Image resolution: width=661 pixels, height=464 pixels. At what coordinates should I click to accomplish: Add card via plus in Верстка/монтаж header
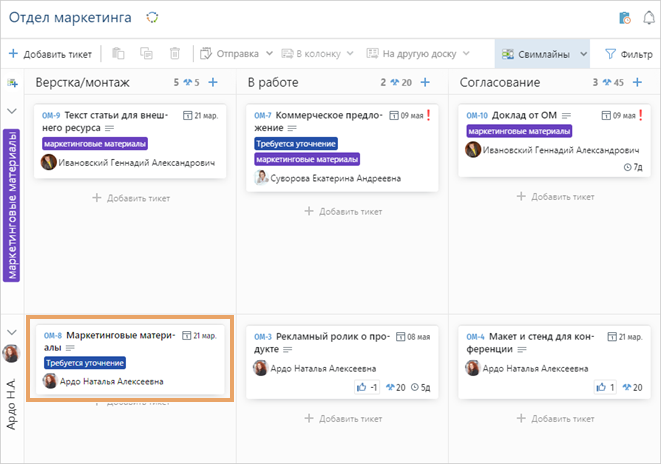213,82
